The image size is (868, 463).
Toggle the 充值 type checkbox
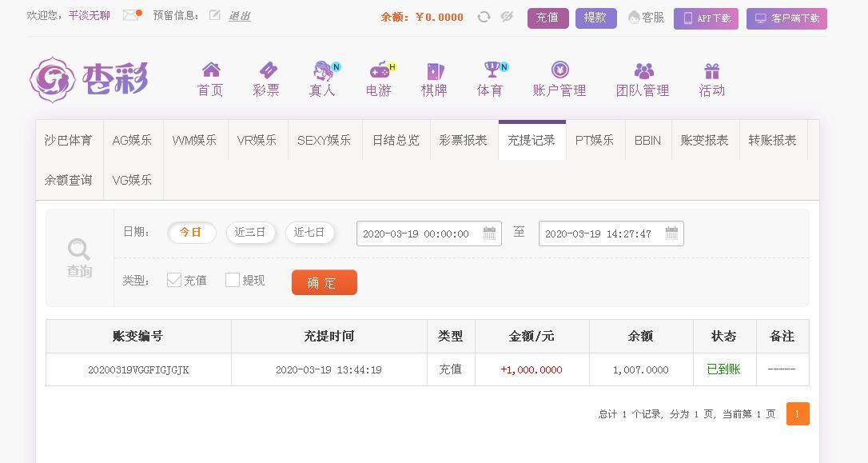click(173, 280)
